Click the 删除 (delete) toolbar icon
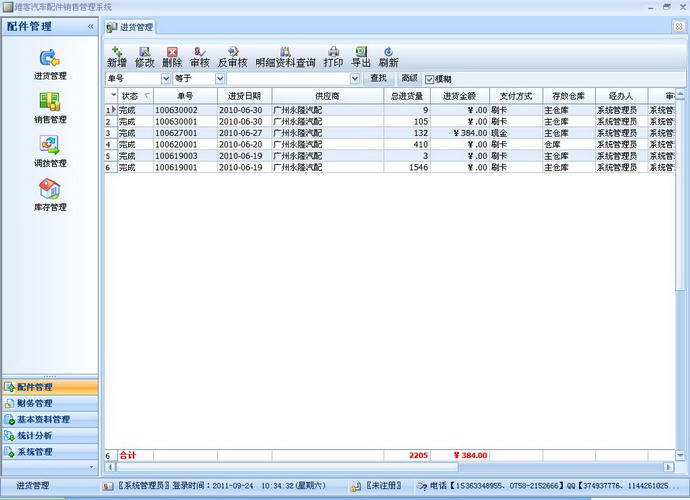The height and width of the screenshot is (500, 690). pos(172,58)
